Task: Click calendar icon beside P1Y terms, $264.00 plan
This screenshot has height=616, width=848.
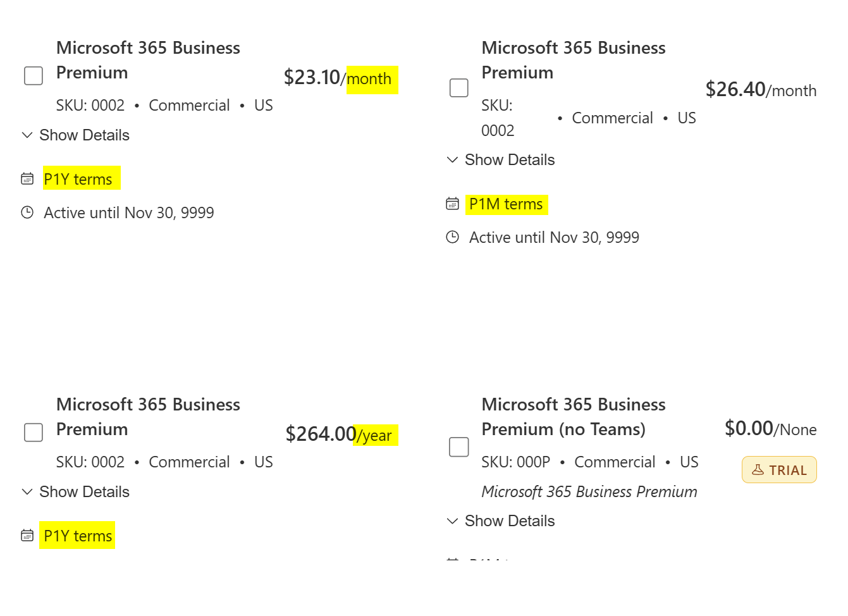Action: 27,536
